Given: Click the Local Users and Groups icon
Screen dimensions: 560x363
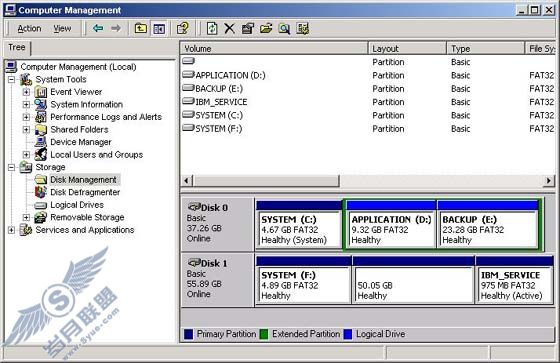Looking at the screenshot, I should click(41, 155).
